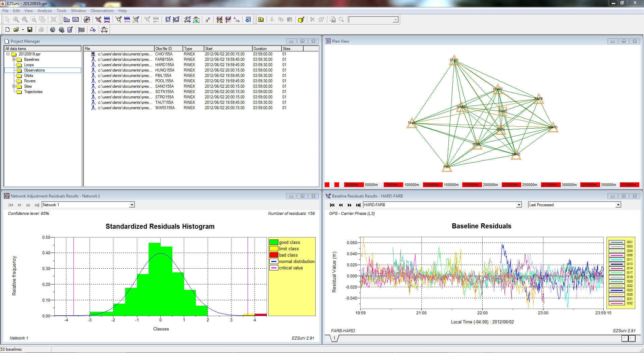Open the Last Processed dropdown
Screen dimensions: 644x353
(618, 205)
